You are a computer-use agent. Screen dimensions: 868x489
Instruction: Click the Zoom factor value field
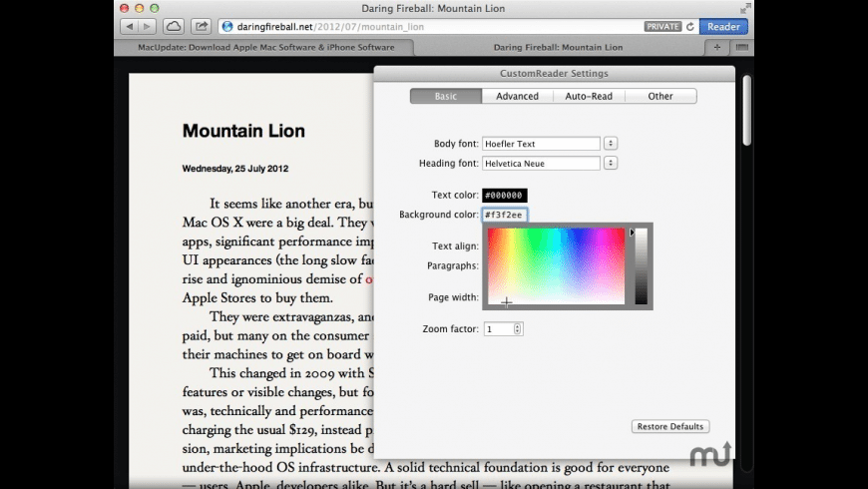(x=499, y=329)
